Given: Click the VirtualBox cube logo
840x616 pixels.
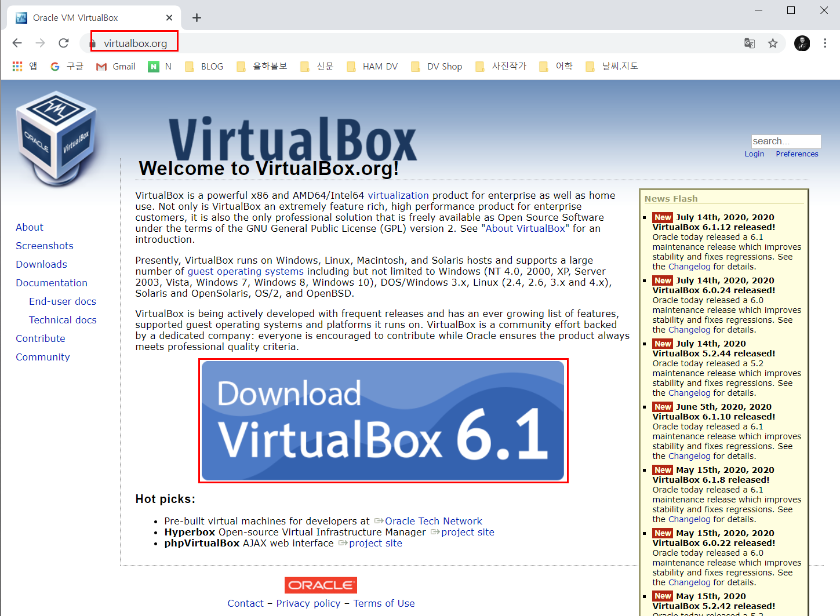Looking at the screenshot, I should click(56, 138).
